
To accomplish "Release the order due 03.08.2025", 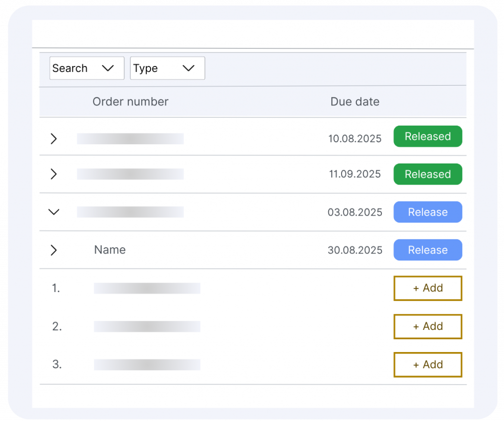I will click(x=427, y=212).
